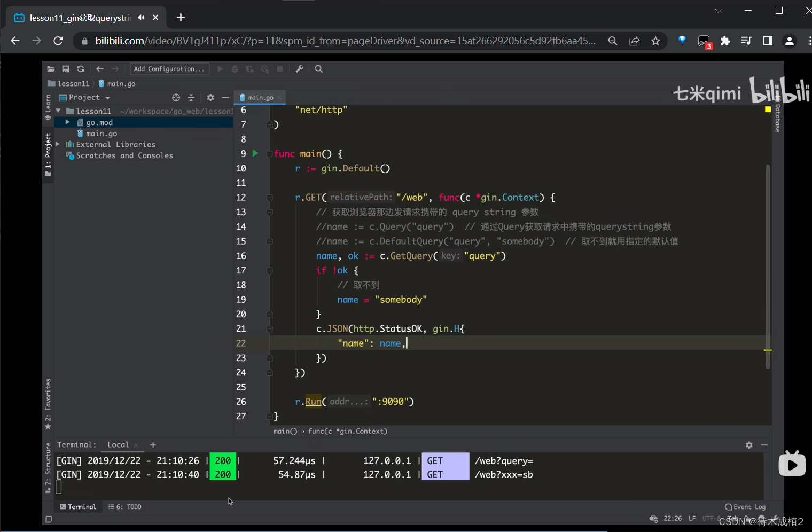This screenshot has height=532, width=812.
Task: Click the green run gutter icon beside func main
Action: pos(255,153)
